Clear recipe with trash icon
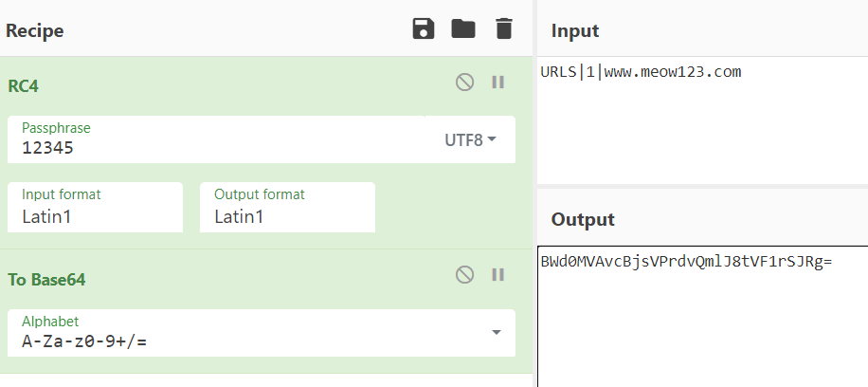 click(x=504, y=29)
